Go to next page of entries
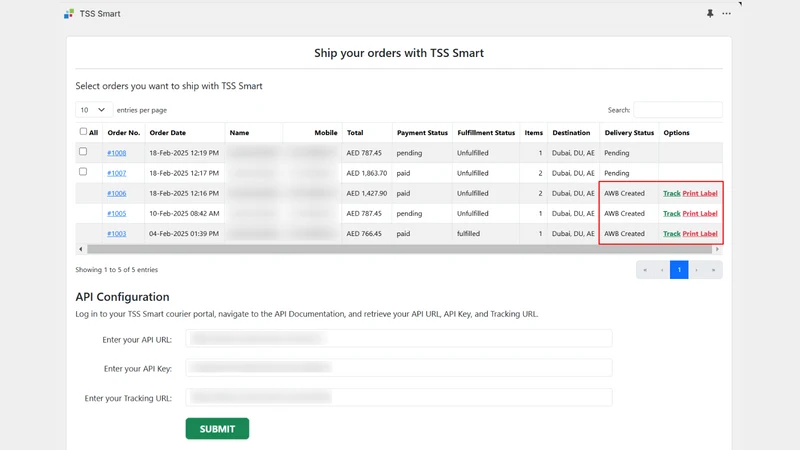The image size is (800, 450). click(696, 270)
